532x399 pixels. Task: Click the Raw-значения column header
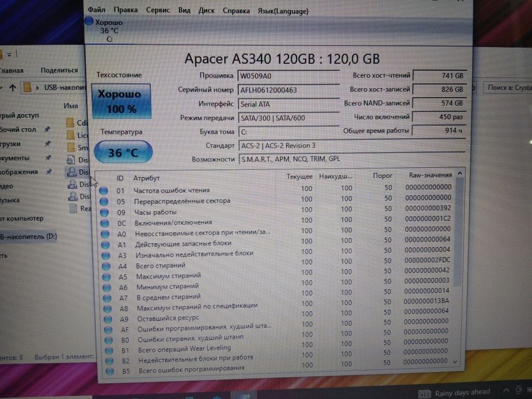[x=430, y=175]
